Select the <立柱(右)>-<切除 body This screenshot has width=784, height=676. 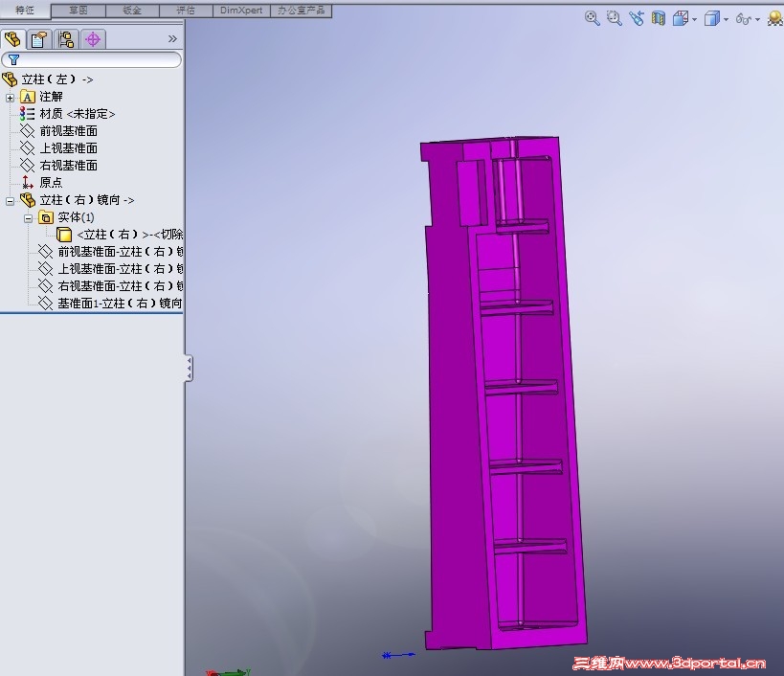(x=120, y=235)
